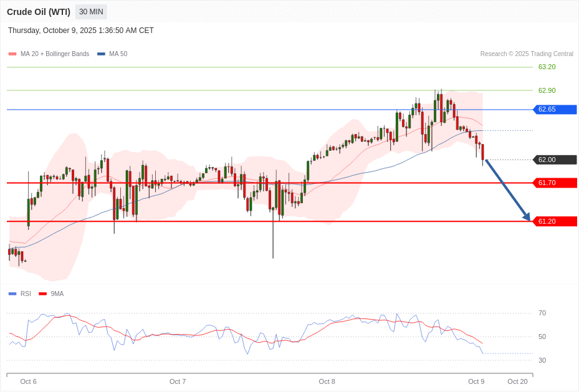This screenshot has height=392, width=579.
Task: Click the 30 MIN timeframe badge
Action: point(91,12)
